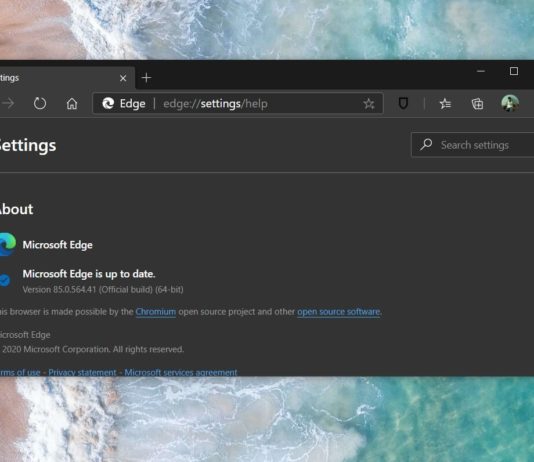Go to the home page icon
The height and width of the screenshot is (462, 534).
coord(72,103)
